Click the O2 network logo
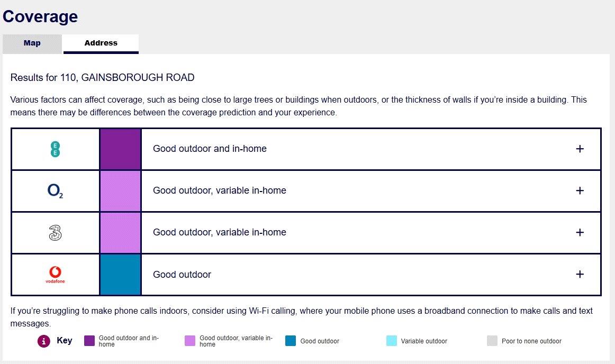 55,191
